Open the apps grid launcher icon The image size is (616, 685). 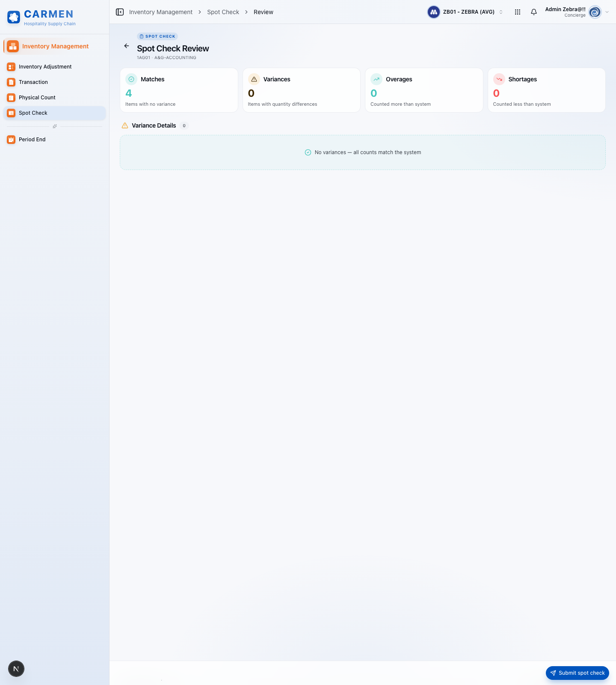518,12
